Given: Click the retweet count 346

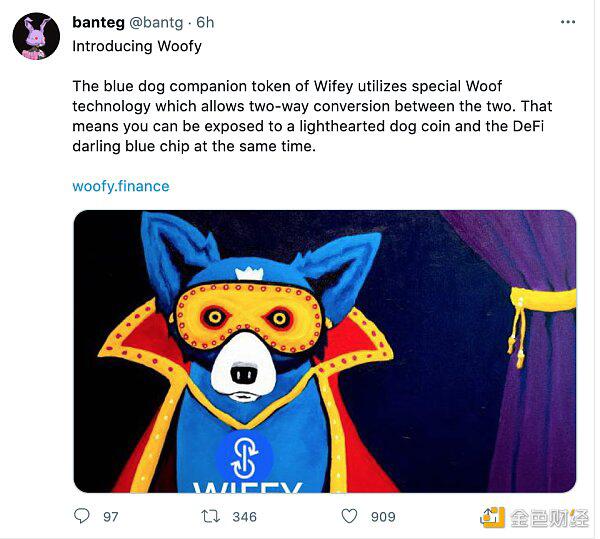Looking at the screenshot, I should [244, 516].
